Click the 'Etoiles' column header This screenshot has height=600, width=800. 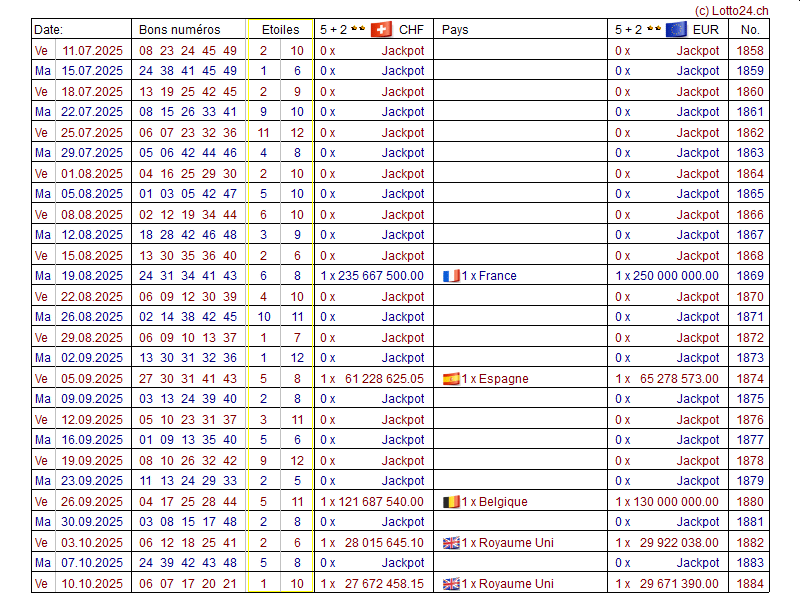coord(280,30)
